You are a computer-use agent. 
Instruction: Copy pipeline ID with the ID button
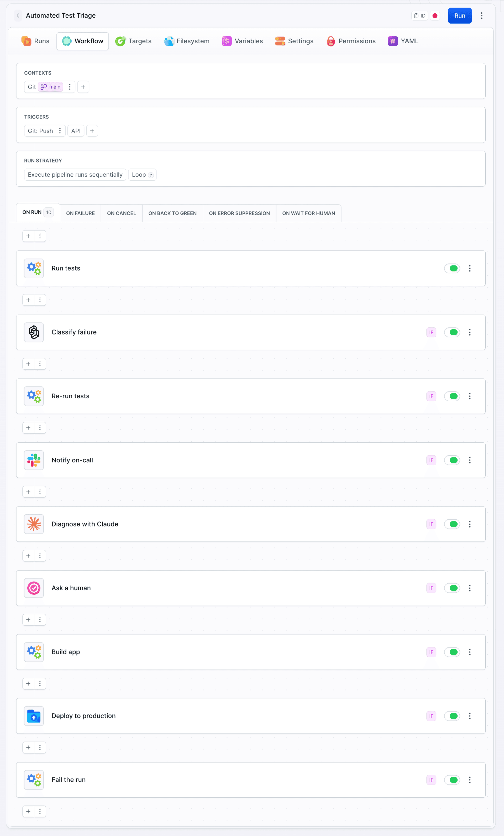(x=419, y=15)
